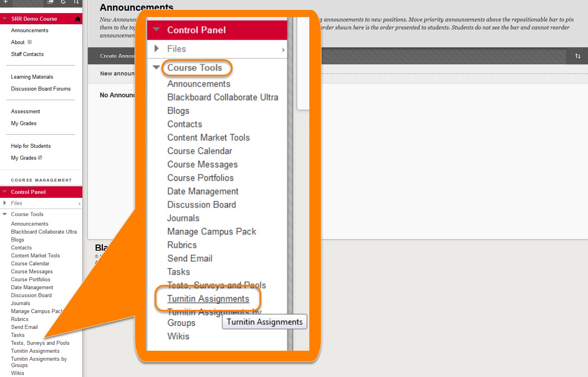588x377 pixels.
Task: Open My Grades listed below Assessment
Action: [x=24, y=124]
